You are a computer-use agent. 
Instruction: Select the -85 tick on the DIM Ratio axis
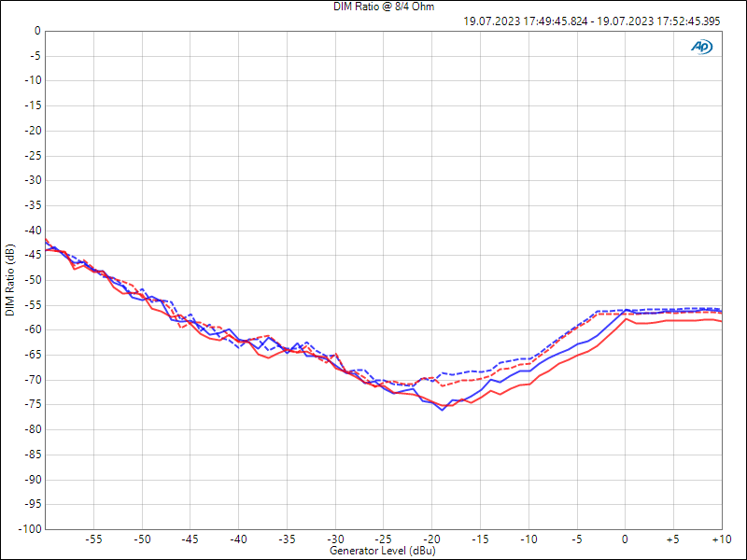pos(33,455)
